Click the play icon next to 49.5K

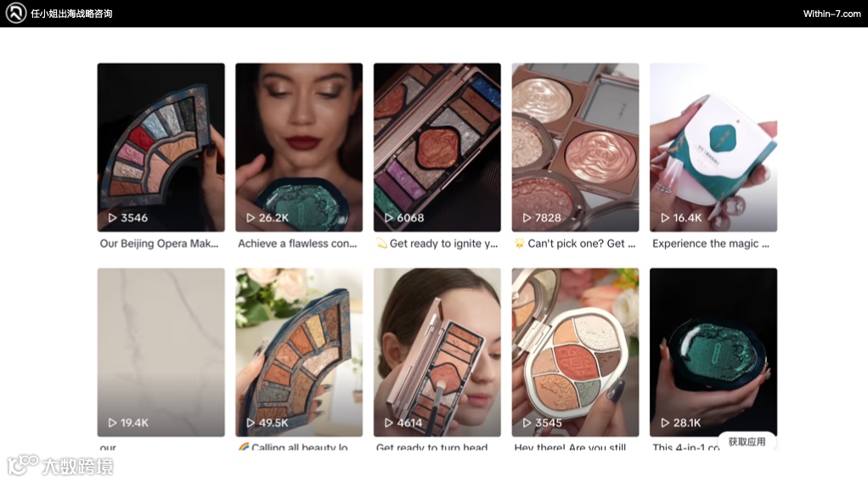click(x=251, y=423)
